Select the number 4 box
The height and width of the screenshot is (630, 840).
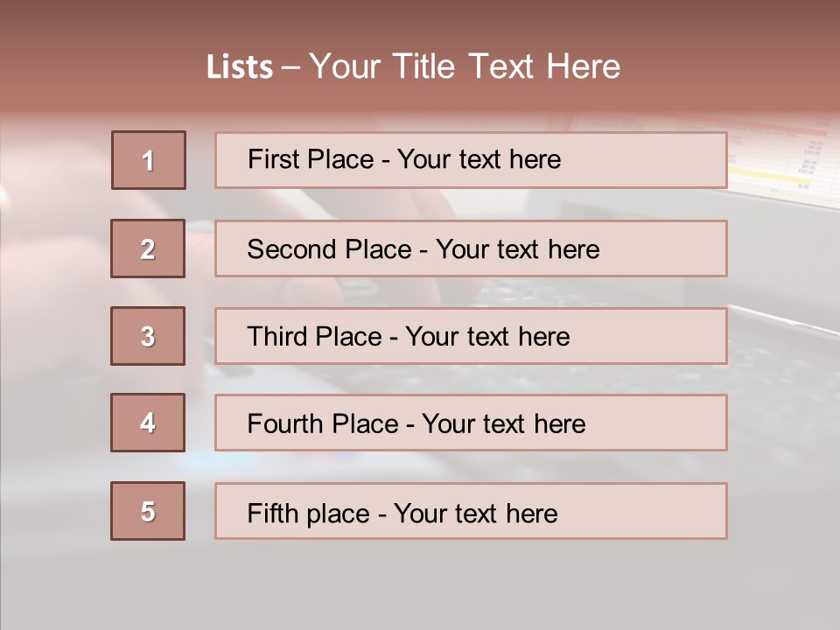pyautogui.click(x=148, y=423)
